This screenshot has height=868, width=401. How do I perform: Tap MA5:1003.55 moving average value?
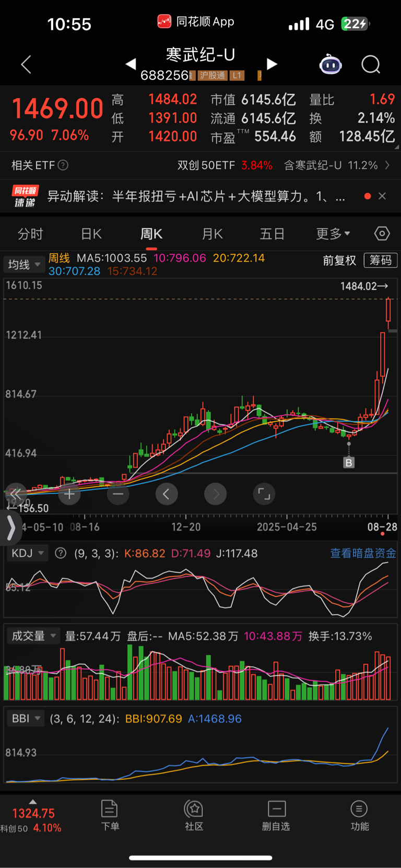tap(112, 258)
